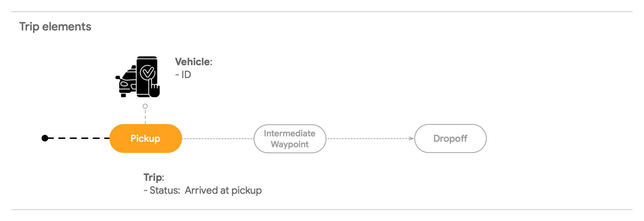The height and width of the screenshot is (221, 644).
Task: Click dashed line between Pickup and Waypoint
Action: 218,139
